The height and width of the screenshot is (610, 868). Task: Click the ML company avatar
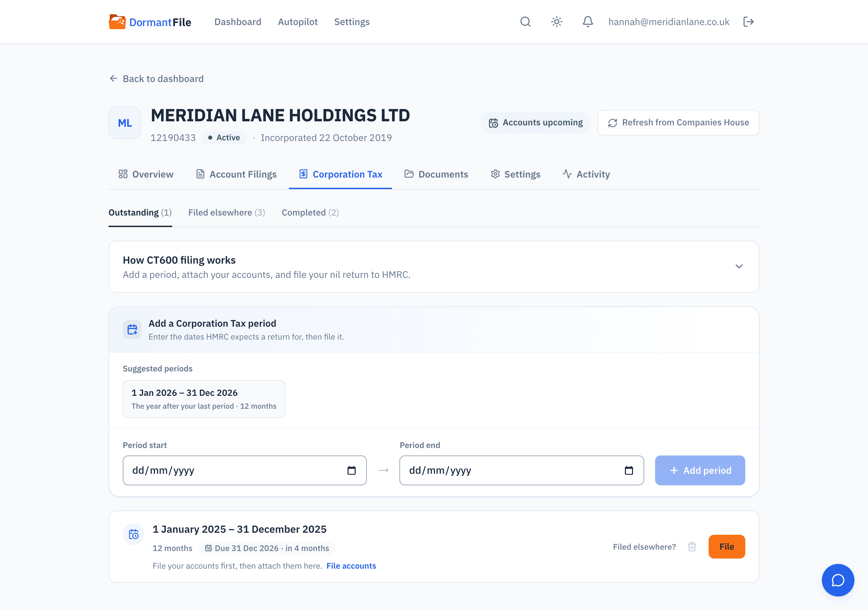pyautogui.click(x=125, y=123)
